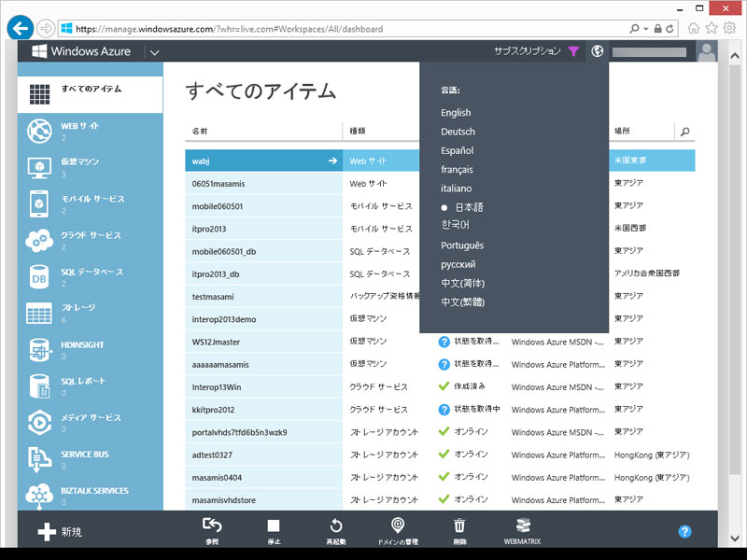Choose italiano in the language menu
The image size is (747, 560).
click(x=456, y=189)
